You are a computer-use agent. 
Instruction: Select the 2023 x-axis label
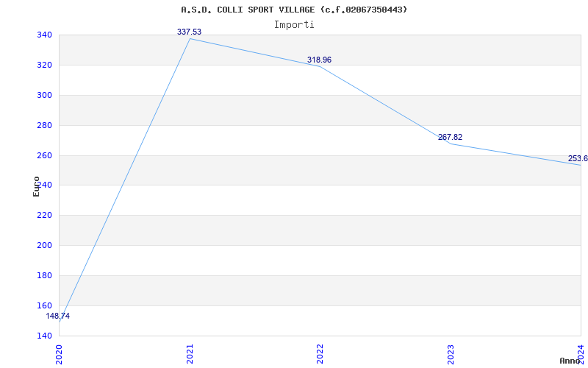[x=451, y=354]
